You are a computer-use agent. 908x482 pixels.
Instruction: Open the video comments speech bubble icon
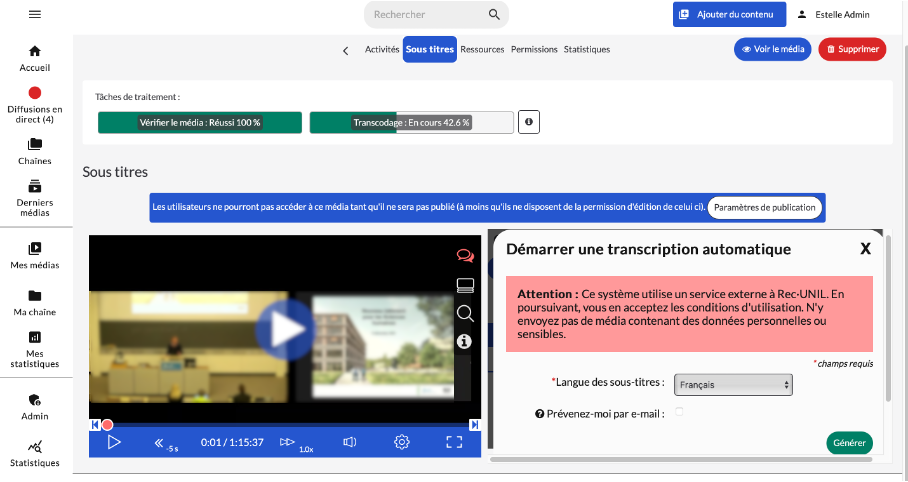464,256
